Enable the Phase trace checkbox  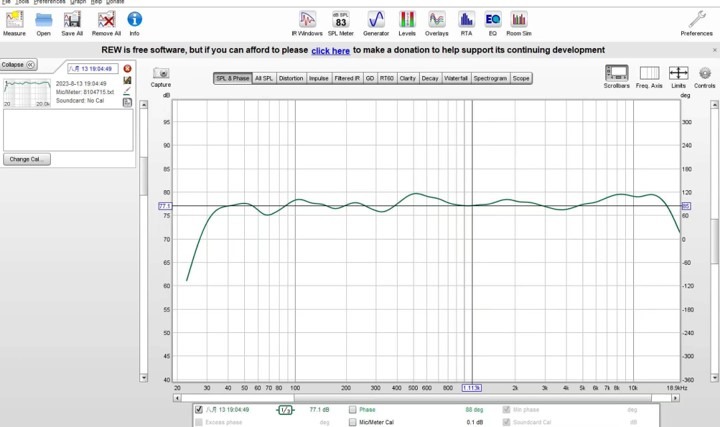[353, 410]
